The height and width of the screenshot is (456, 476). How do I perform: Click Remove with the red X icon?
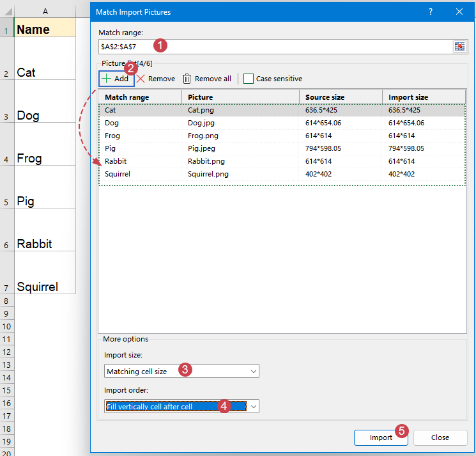click(155, 79)
